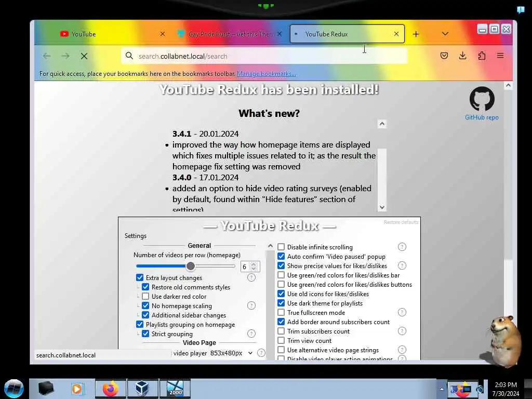Show help for alternative video page strings
This screenshot has width=532, height=399.
tap(402, 350)
